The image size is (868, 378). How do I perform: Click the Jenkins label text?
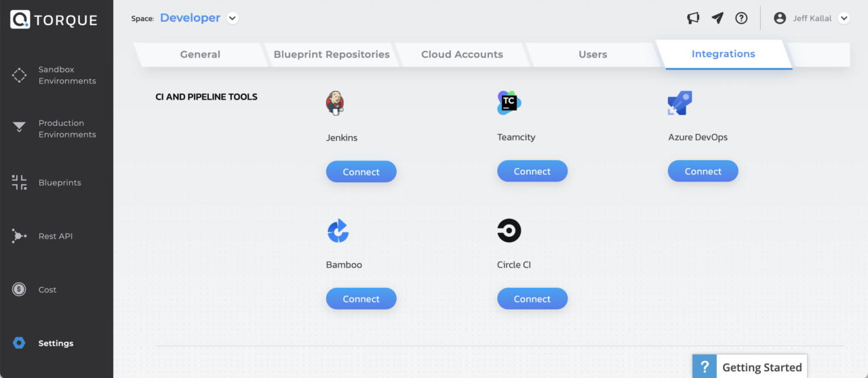tap(342, 138)
